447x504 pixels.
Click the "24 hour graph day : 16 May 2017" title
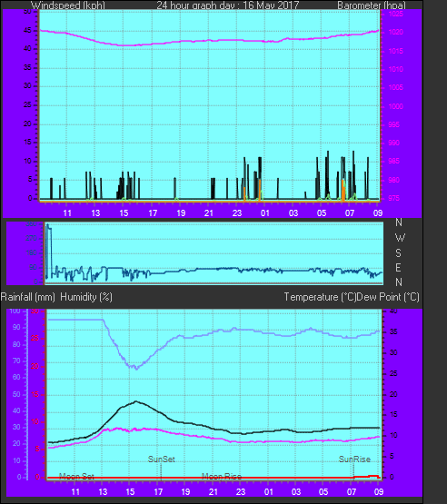pos(228,5)
